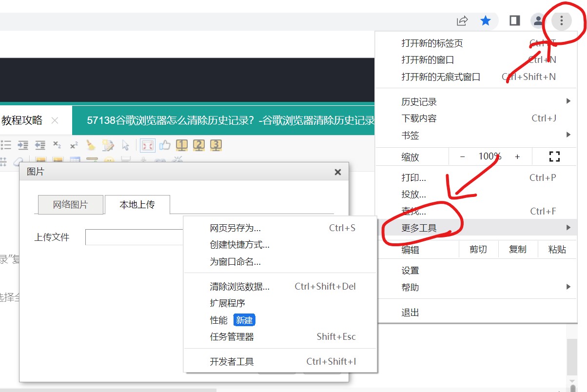Increase zoom with the plus button
Image resolution: width=587 pixels, height=392 pixels.
click(517, 157)
